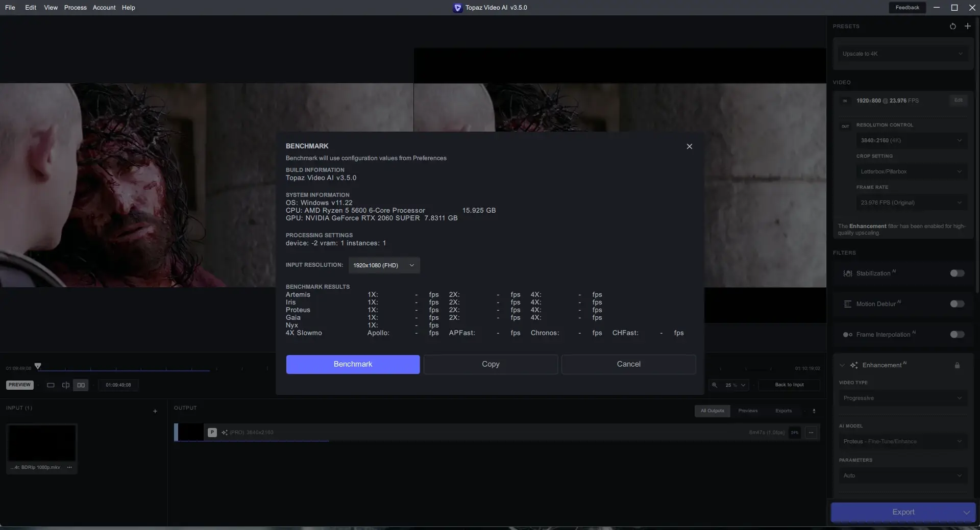Click the magnifier zoom icon

click(x=715, y=385)
